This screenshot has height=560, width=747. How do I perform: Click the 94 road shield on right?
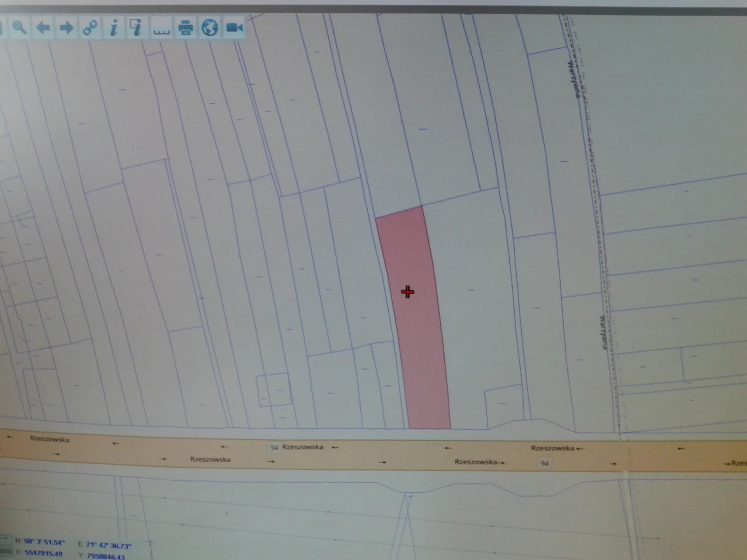pos(544,463)
